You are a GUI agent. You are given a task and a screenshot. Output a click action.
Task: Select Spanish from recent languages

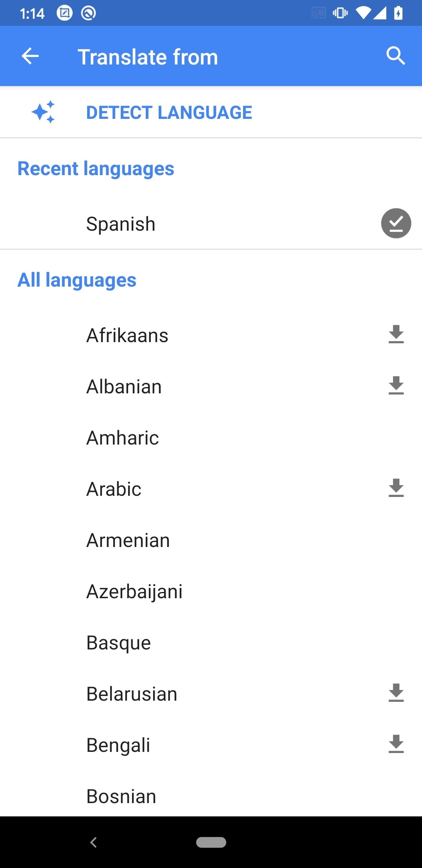[x=121, y=224]
